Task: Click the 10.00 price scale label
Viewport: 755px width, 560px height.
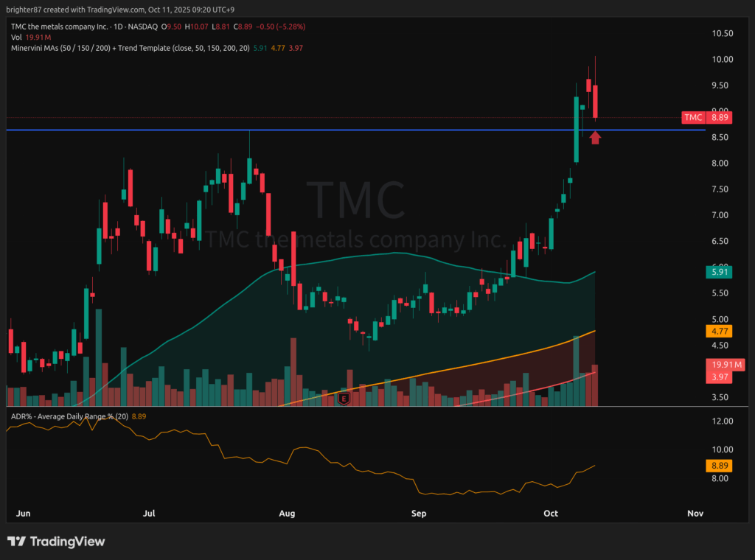Action: (722, 60)
